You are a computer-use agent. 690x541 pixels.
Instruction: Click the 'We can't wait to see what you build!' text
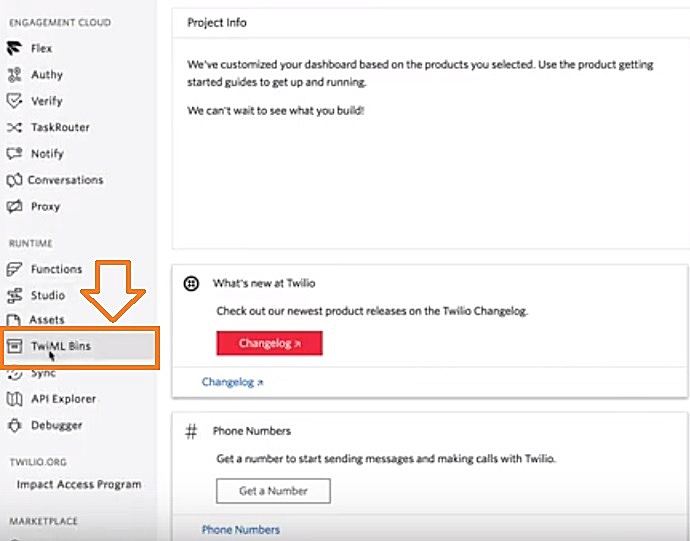(x=275, y=110)
